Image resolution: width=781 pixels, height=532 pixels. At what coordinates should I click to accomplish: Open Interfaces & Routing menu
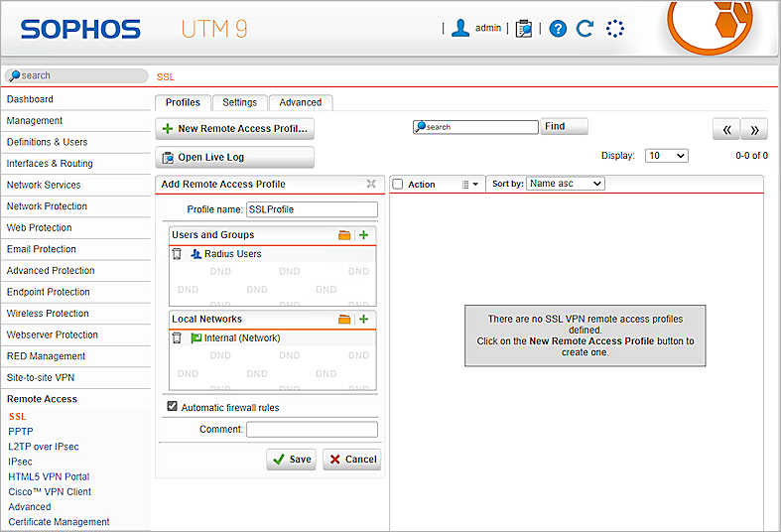pyautogui.click(x=75, y=164)
